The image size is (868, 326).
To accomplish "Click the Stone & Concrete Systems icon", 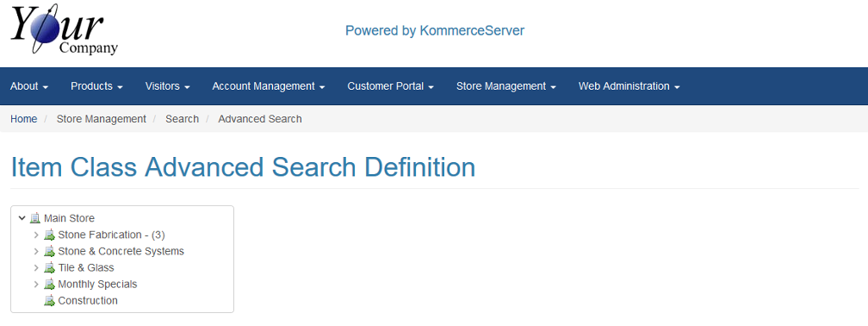I will [50, 251].
